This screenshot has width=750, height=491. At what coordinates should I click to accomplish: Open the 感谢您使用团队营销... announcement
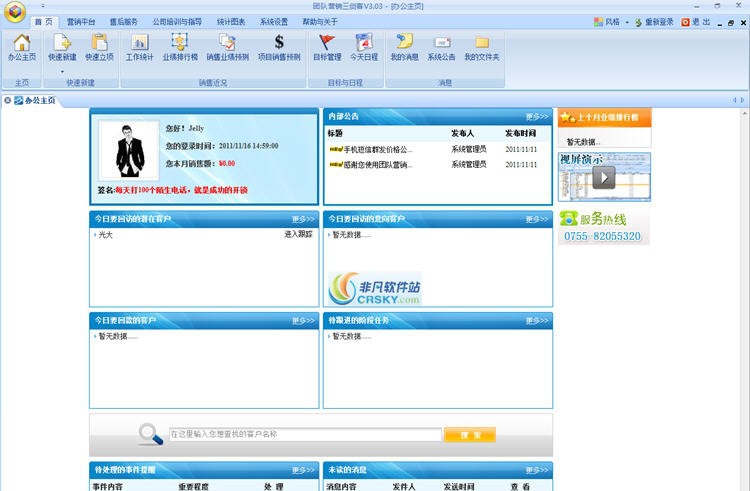(378, 165)
